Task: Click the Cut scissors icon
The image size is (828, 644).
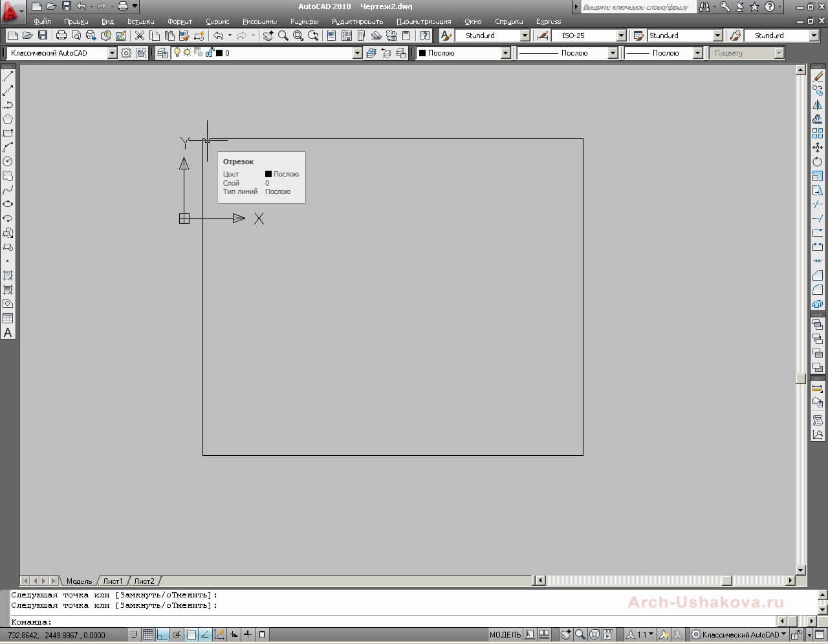Action: (x=140, y=36)
